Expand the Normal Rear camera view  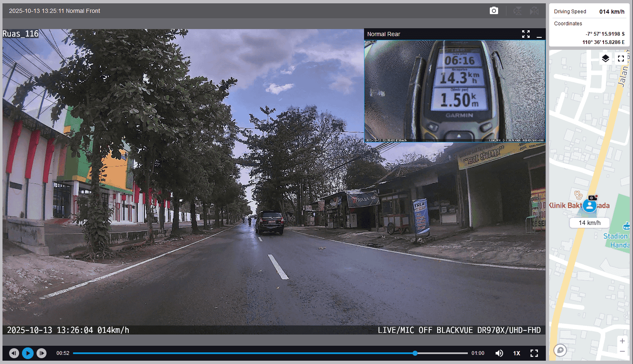pos(526,34)
